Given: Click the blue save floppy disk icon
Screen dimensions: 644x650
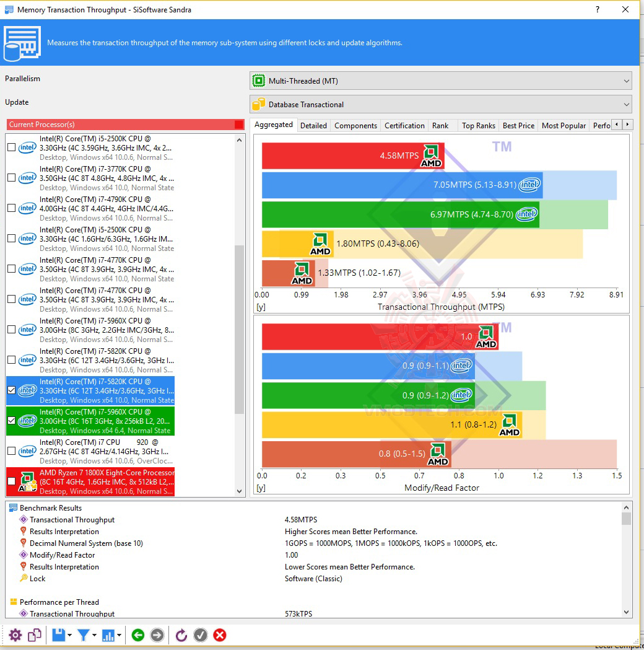Looking at the screenshot, I should [58, 635].
